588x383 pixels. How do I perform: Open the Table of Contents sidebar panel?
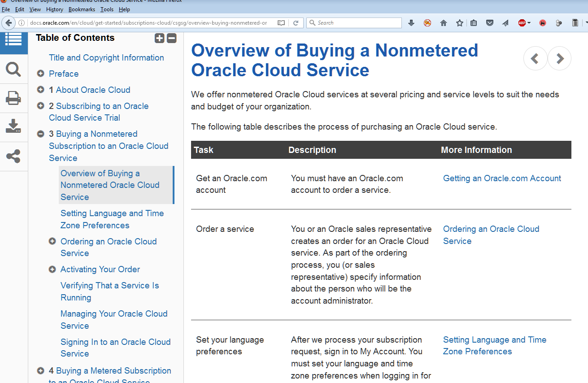pyautogui.click(x=13, y=40)
